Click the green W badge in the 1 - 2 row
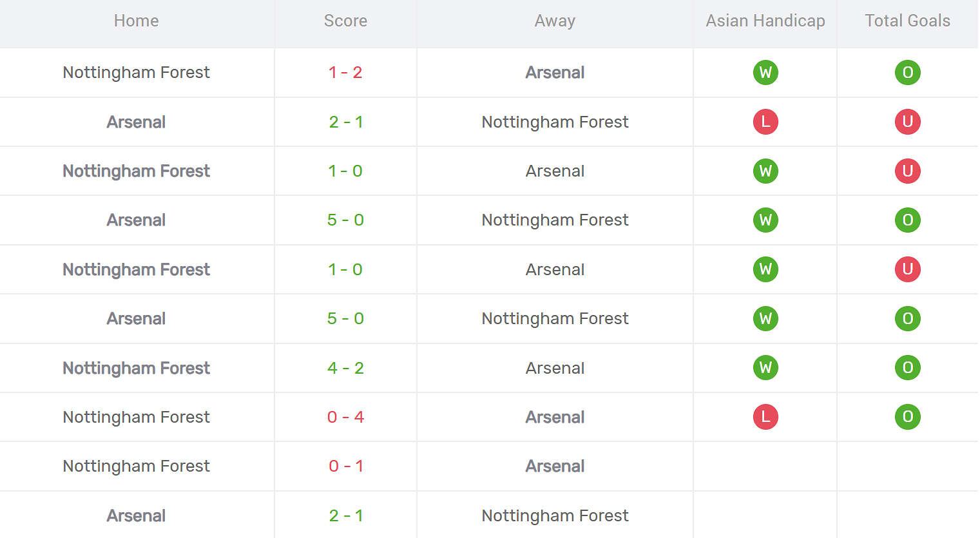 pyautogui.click(x=765, y=72)
